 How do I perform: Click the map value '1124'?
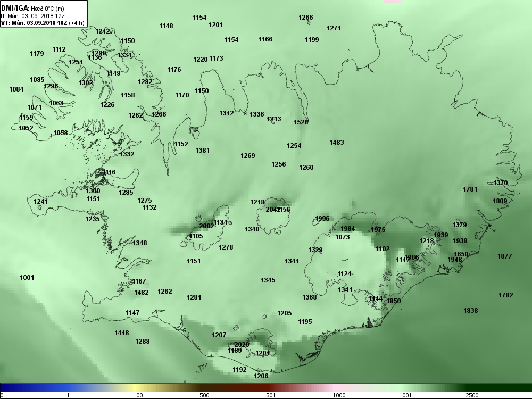pos(344,274)
